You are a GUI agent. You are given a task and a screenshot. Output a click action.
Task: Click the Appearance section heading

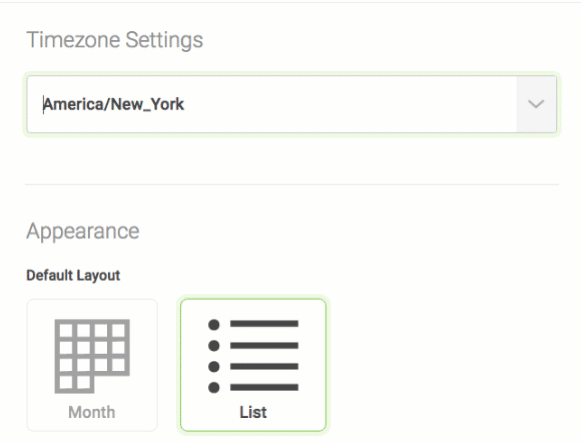pos(83,231)
